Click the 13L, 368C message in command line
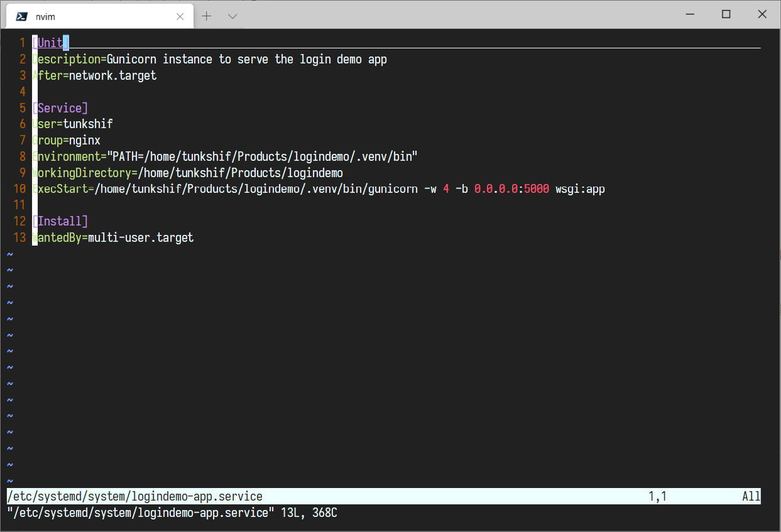 point(309,513)
